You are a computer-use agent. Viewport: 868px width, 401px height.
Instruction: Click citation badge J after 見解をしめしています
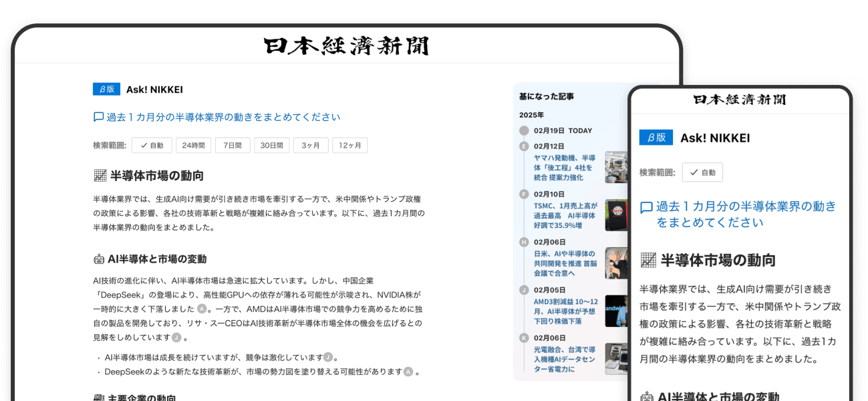[176, 338]
